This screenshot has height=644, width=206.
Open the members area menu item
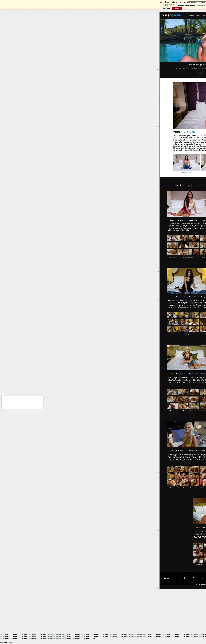coord(195,15)
